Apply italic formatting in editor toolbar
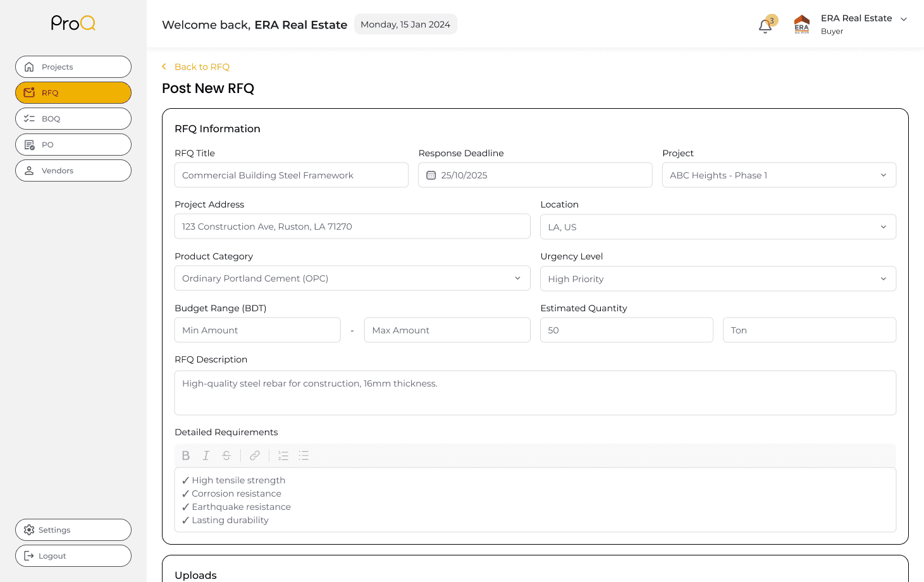The image size is (924, 582). [x=206, y=455]
